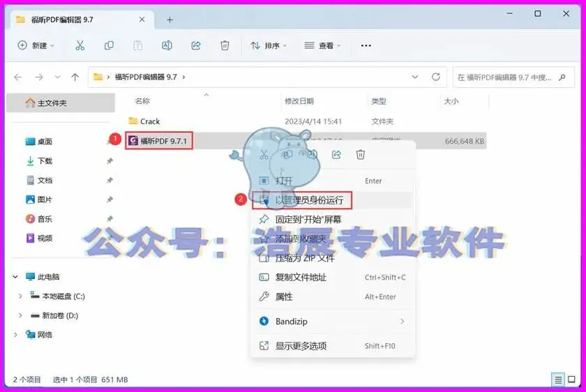This screenshot has width=586, height=392.
Task: Expand the address bar history dropdown
Action: (415, 77)
